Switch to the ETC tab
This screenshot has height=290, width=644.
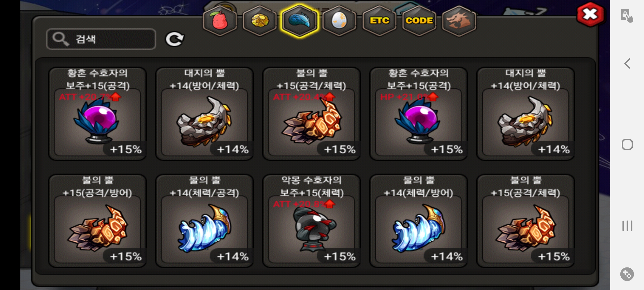(x=379, y=21)
